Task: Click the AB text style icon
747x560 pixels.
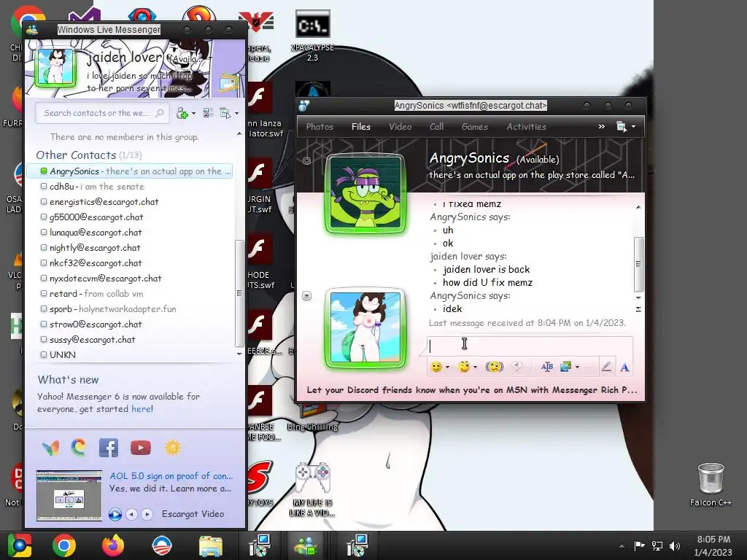Action: click(547, 367)
